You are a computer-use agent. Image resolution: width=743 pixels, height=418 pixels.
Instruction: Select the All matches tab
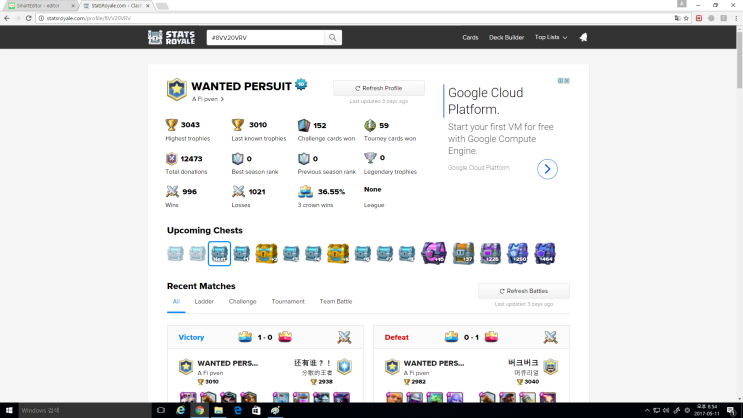pos(176,301)
